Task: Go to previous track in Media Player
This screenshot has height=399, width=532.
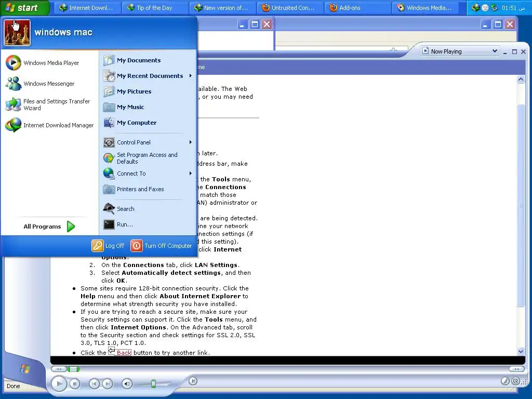Action: coord(94,384)
